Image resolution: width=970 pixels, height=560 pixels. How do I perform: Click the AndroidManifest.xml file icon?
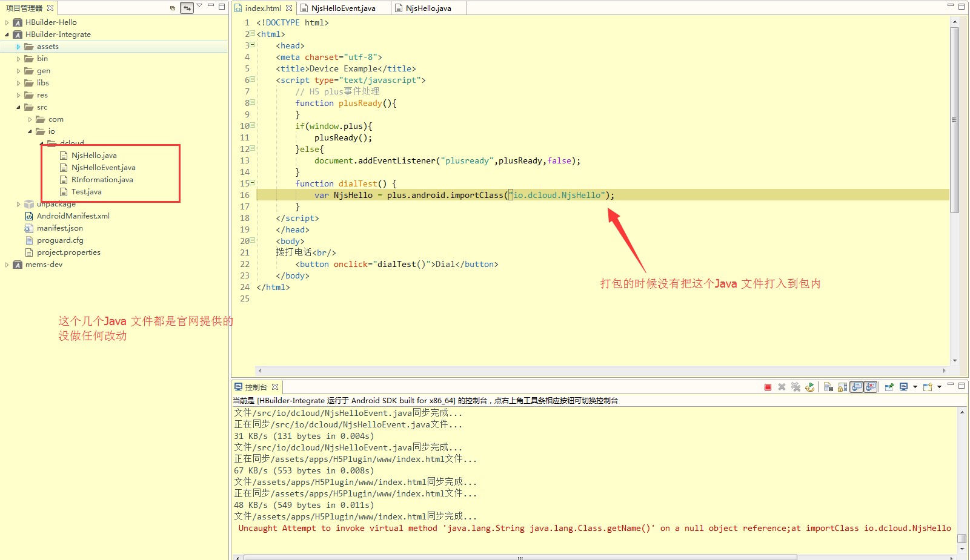pos(28,216)
